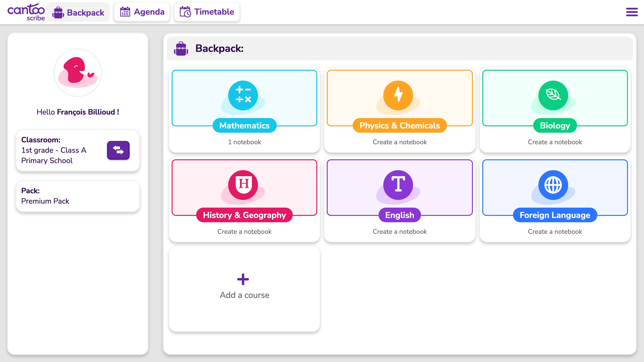This screenshot has height=362, width=644.
Task: Click the History & Geography shield icon
Action: (243, 185)
